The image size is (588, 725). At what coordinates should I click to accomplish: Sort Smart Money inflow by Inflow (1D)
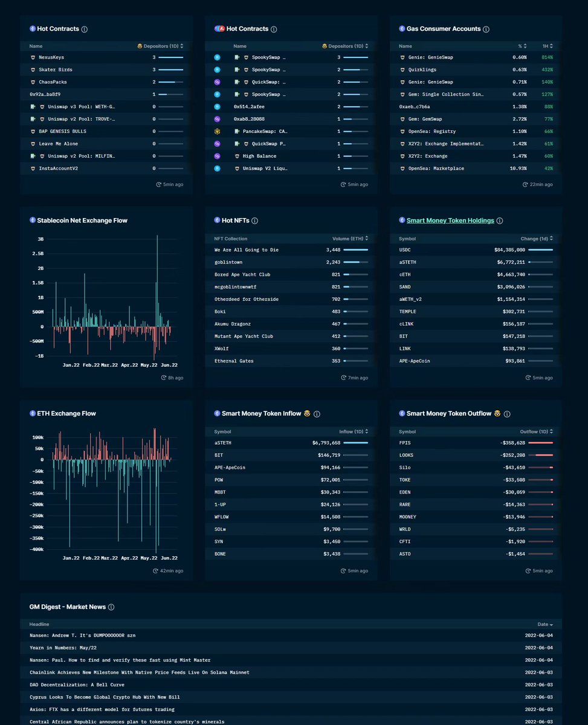point(354,431)
